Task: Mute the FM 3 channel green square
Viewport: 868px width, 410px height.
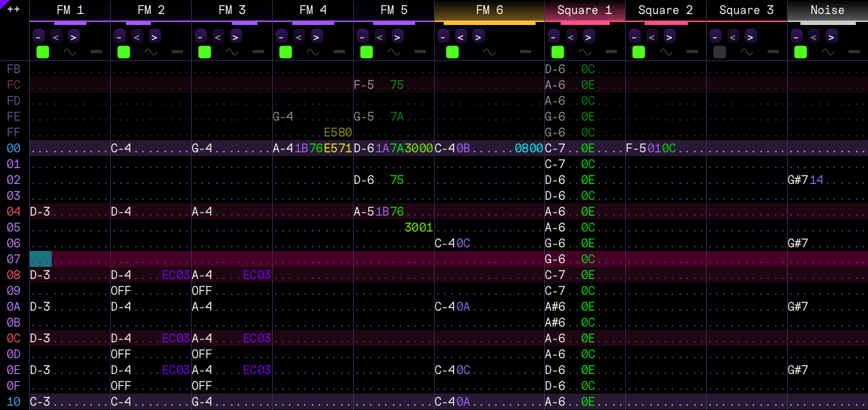Action: pyautogui.click(x=205, y=52)
